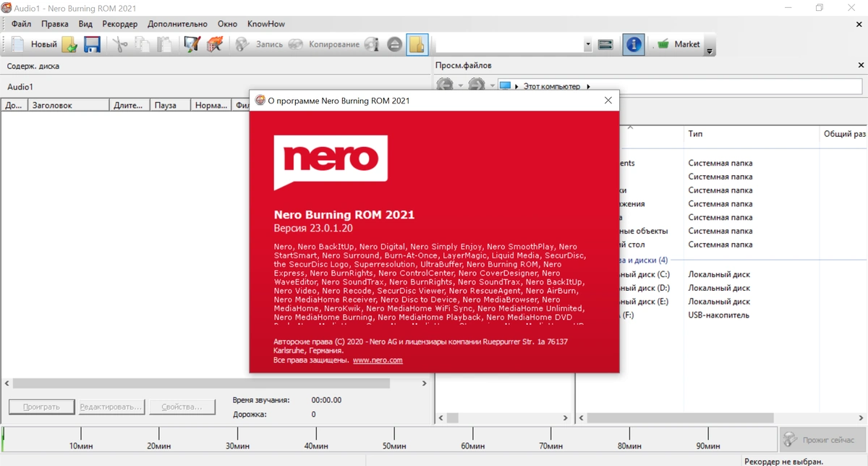
Task: Click the Копирование disc copy button
Action: tap(324, 44)
